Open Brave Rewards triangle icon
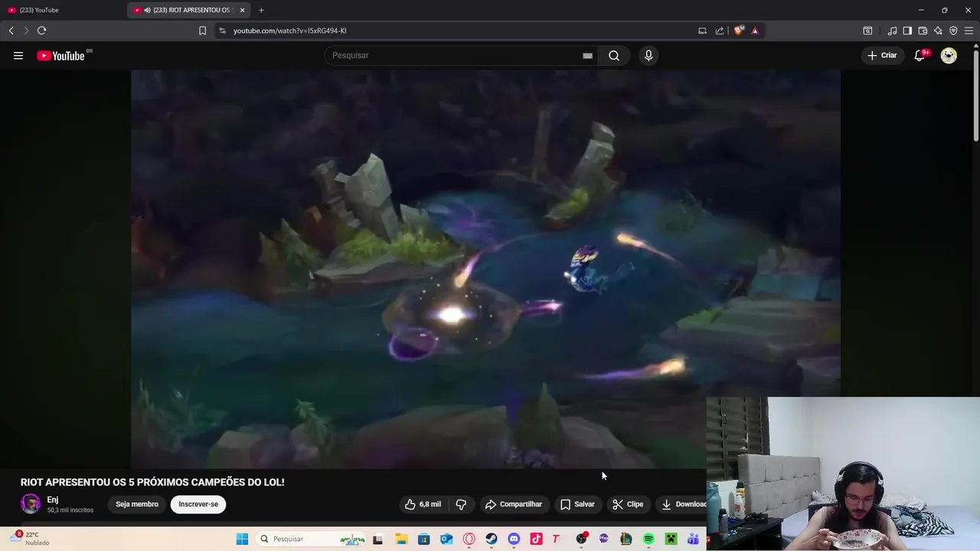The image size is (980, 551). (x=755, y=31)
